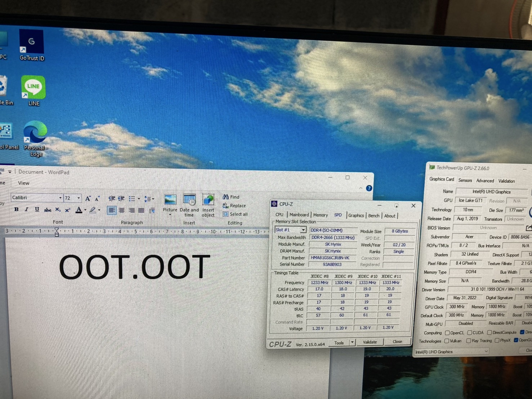Apply strikethrough formatting in WordPad

point(47,210)
